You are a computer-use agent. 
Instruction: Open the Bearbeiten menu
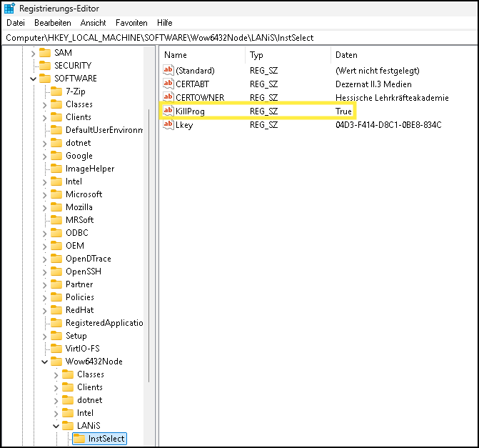point(52,23)
